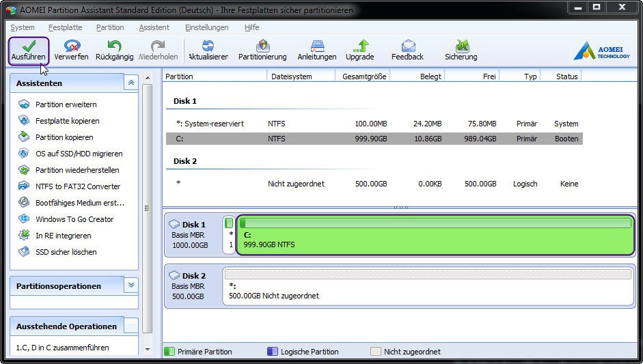Select the Disk 1 drive icon in disk map
This screenshot has height=364, width=643.
[x=174, y=224]
